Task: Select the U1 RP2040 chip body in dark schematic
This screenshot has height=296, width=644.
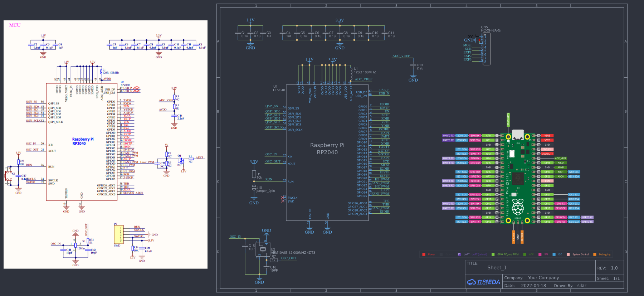Action: (x=327, y=153)
